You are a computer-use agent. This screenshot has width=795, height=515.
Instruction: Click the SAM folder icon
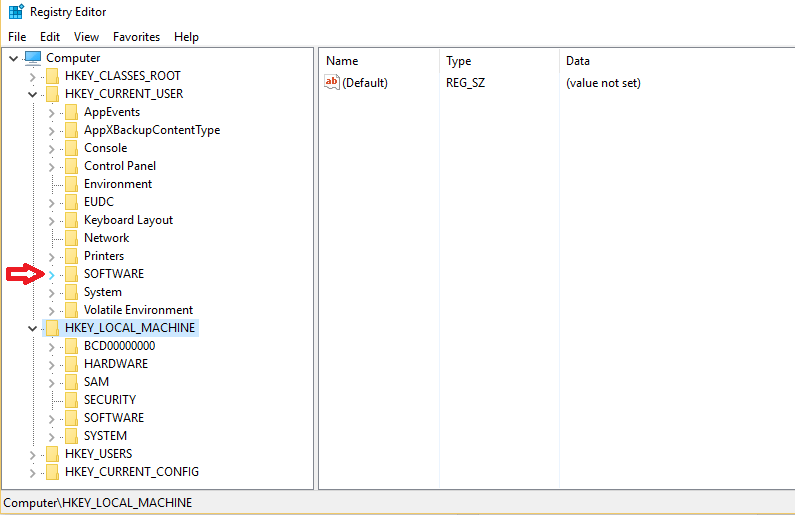[x=71, y=382]
